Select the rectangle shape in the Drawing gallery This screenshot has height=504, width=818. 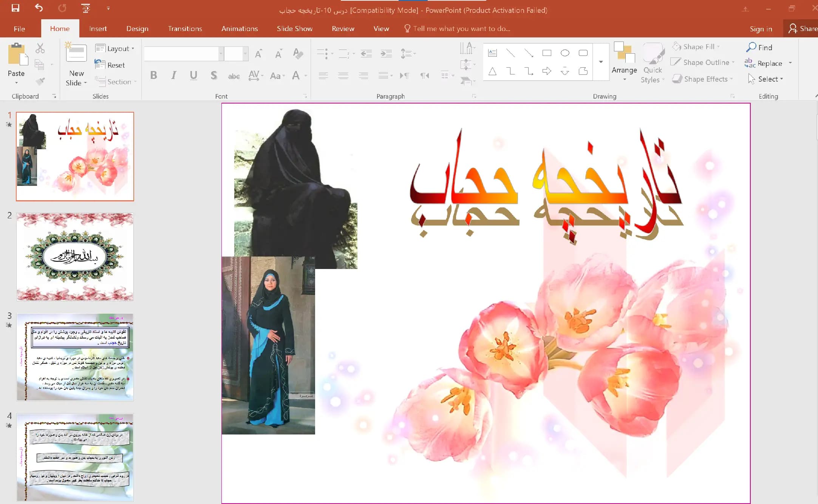[547, 53]
